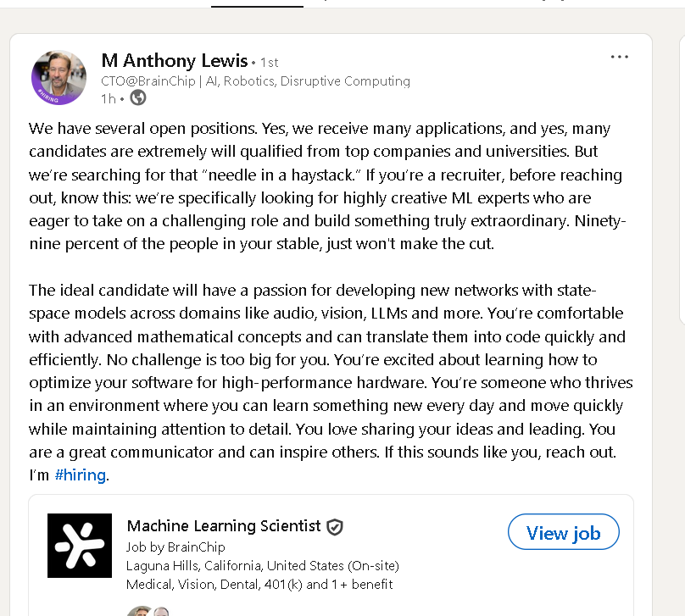Click the Job by BrainChip text

175,547
